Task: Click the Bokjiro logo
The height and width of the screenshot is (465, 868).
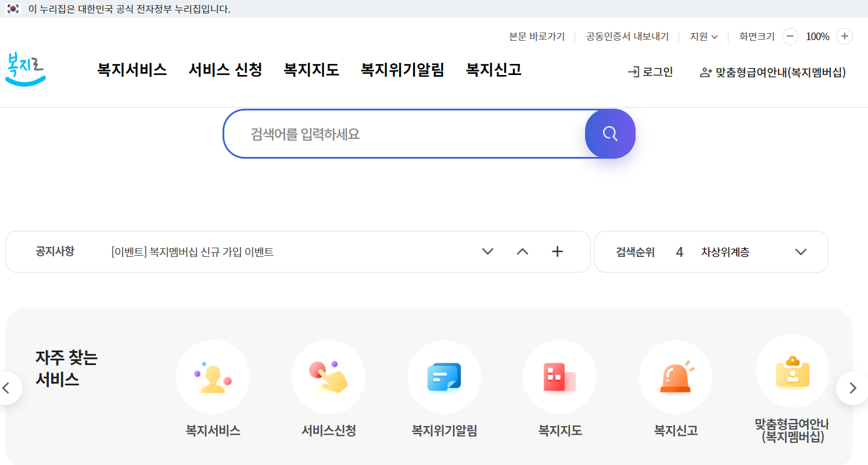Action: (x=26, y=69)
